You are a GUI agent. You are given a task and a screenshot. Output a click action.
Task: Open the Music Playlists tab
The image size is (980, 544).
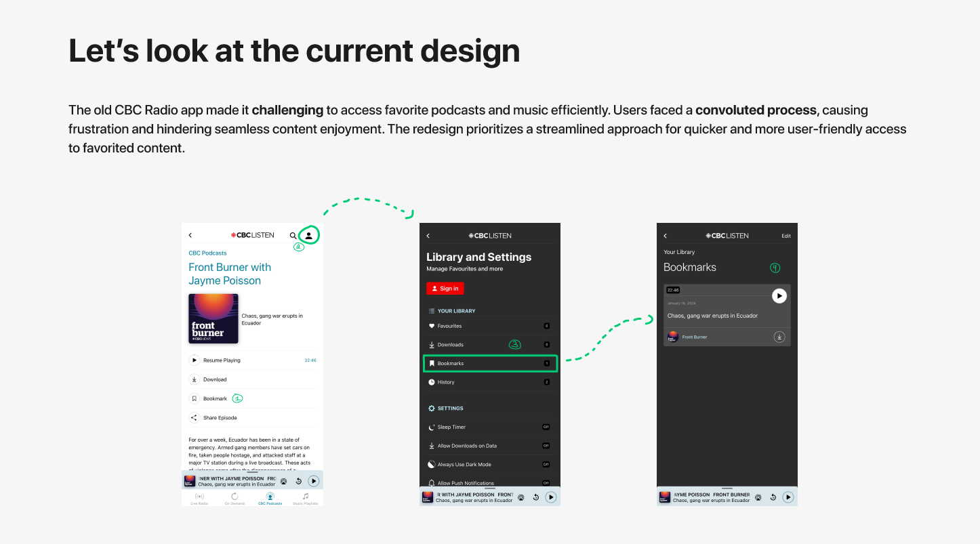coord(305,499)
